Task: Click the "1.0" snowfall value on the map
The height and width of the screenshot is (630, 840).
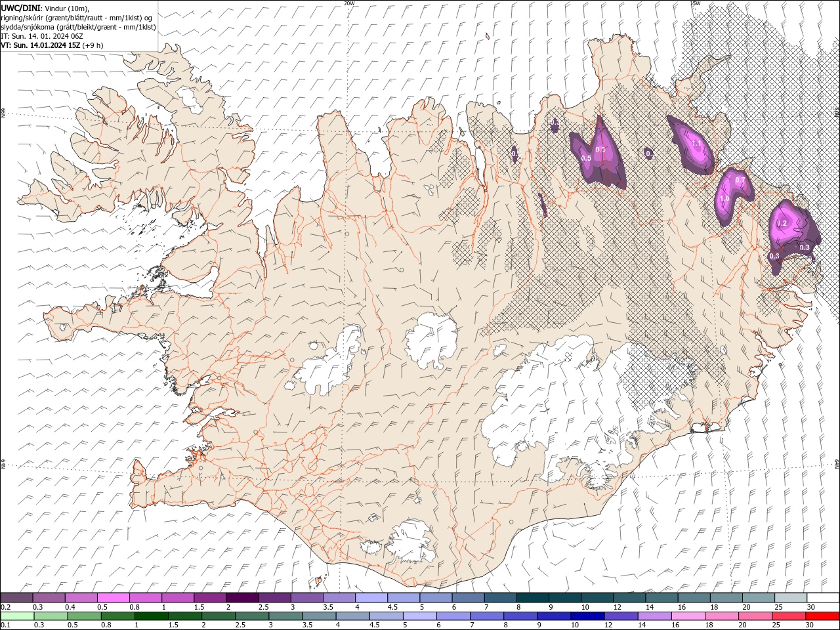Action: tap(725, 198)
